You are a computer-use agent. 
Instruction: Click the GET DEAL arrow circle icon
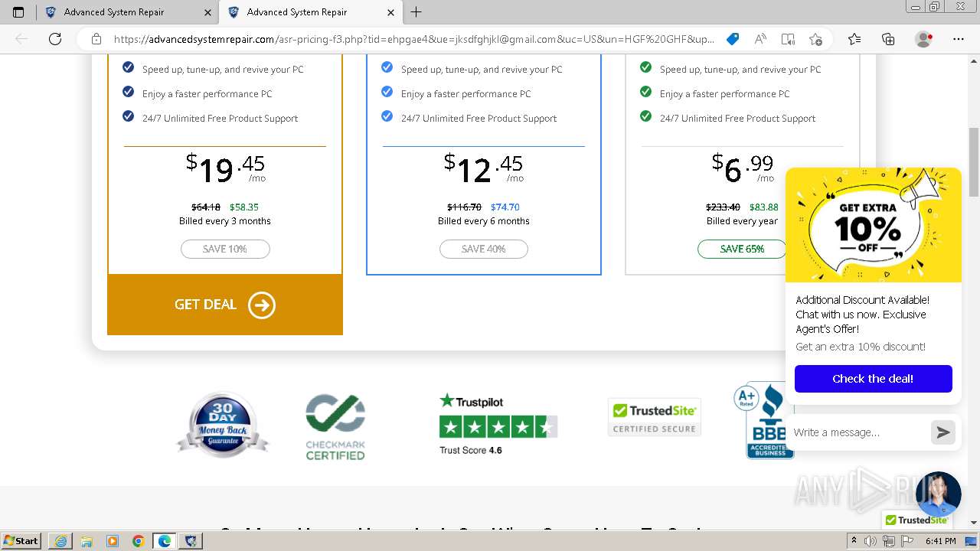(x=261, y=305)
